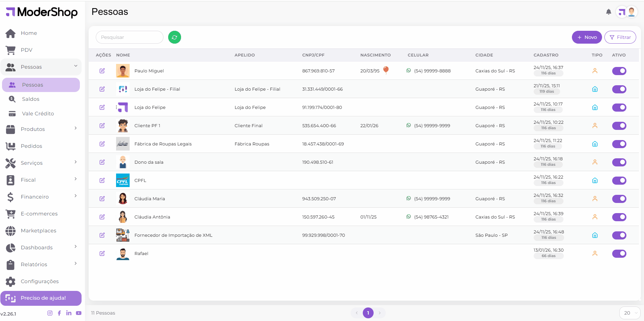Image resolution: width=644 pixels, height=321 pixels.
Task: Open the notifications bell
Action: pyautogui.click(x=608, y=12)
